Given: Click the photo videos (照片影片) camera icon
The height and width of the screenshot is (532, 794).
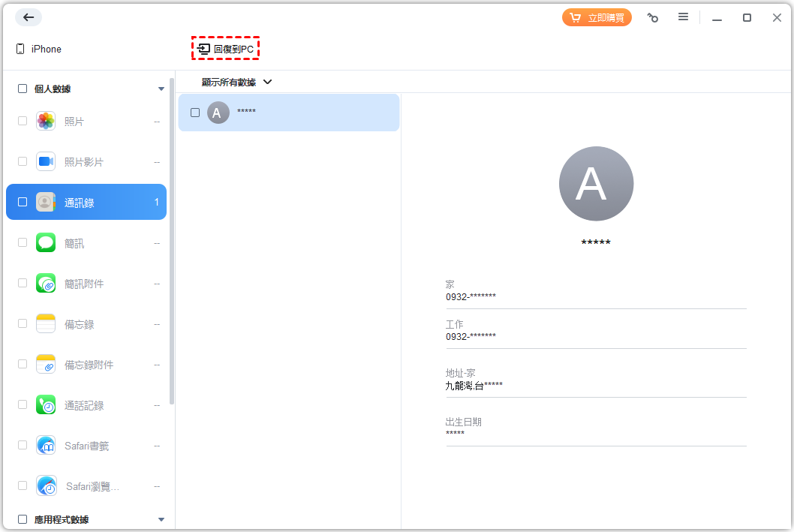Looking at the screenshot, I should click(x=46, y=161).
